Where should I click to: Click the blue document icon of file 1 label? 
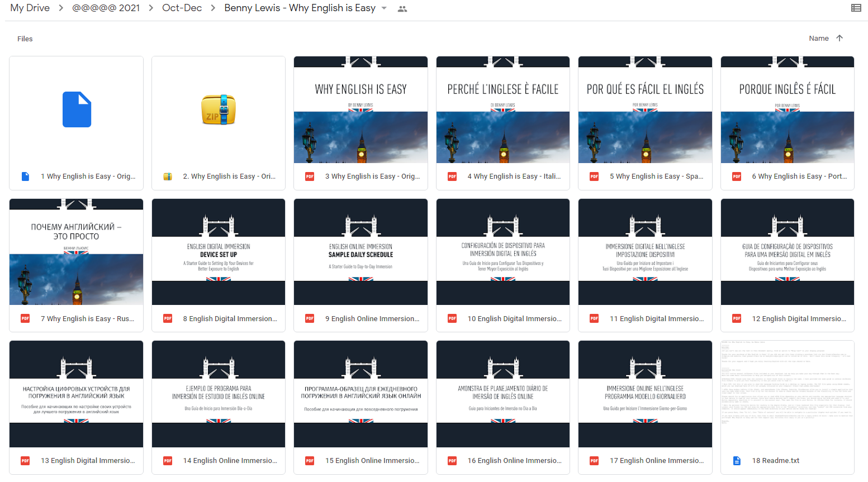click(x=25, y=176)
